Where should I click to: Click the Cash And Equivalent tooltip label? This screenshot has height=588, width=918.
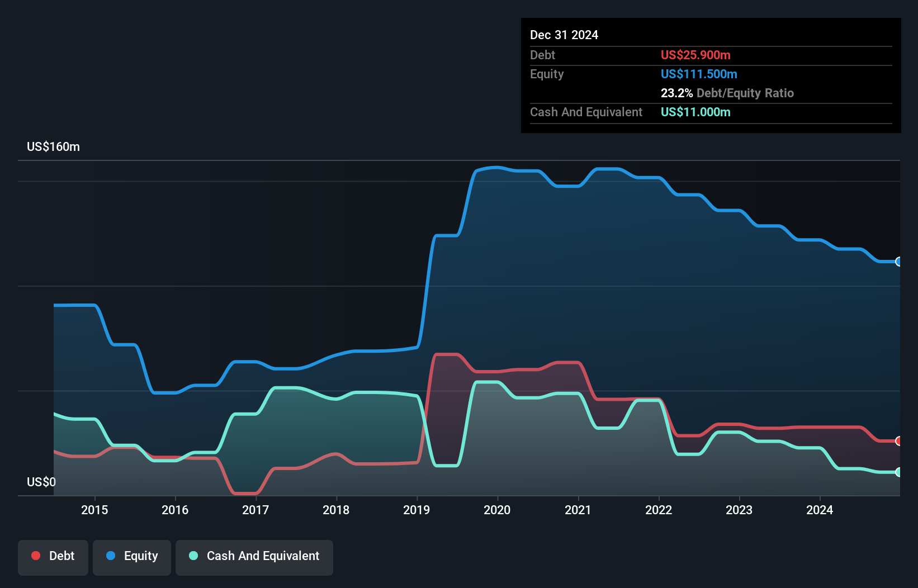click(x=586, y=112)
